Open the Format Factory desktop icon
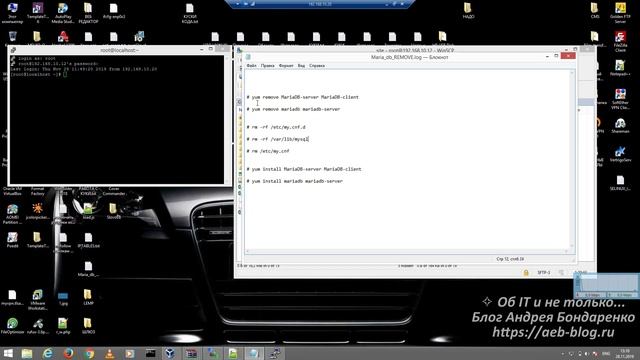 point(38,191)
